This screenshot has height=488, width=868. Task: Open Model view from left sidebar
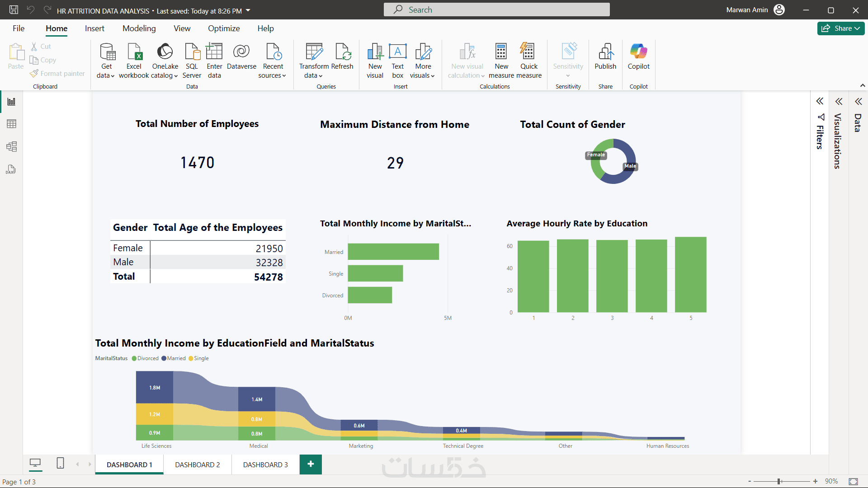[x=12, y=146]
